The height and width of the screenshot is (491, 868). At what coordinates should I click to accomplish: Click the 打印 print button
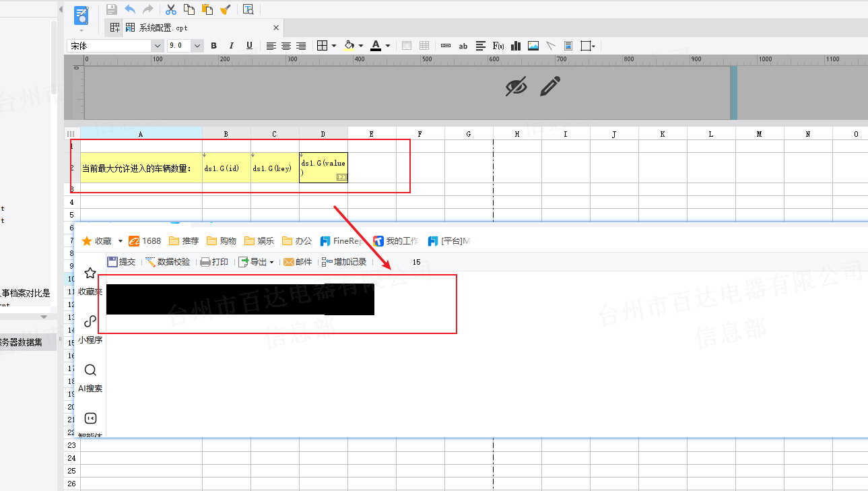215,262
